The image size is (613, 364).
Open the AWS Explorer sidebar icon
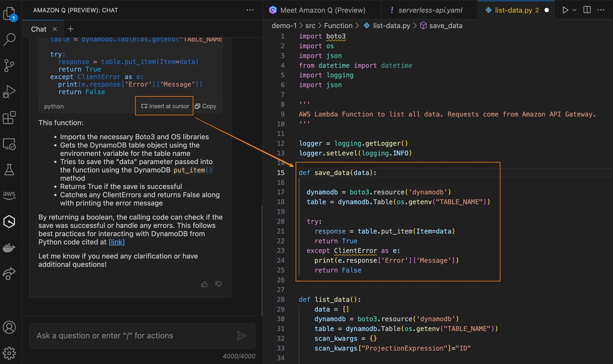(10, 195)
